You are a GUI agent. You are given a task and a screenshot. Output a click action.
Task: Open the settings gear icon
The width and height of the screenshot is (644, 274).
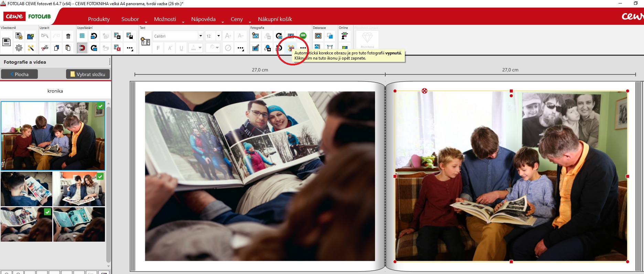click(x=19, y=48)
